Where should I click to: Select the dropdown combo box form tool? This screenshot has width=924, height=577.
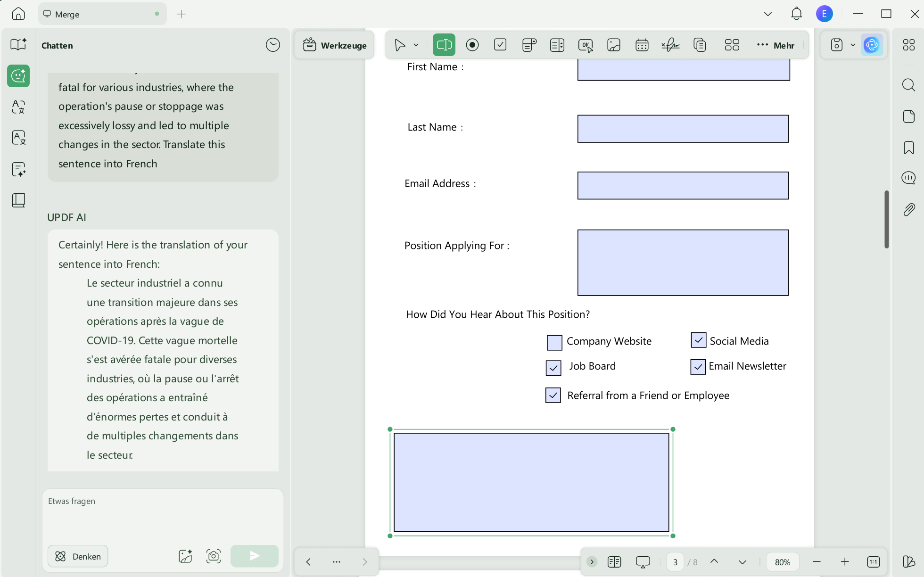pyautogui.click(x=529, y=45)
